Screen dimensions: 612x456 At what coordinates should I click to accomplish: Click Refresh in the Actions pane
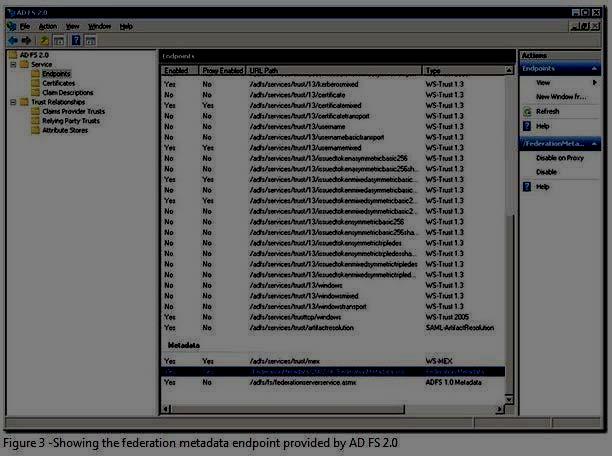coord(548,112)
